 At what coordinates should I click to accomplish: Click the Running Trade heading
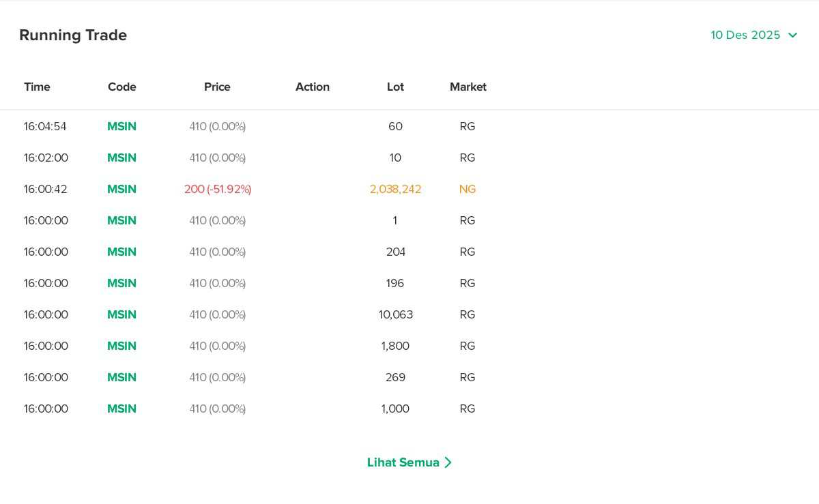pos(73,35)
